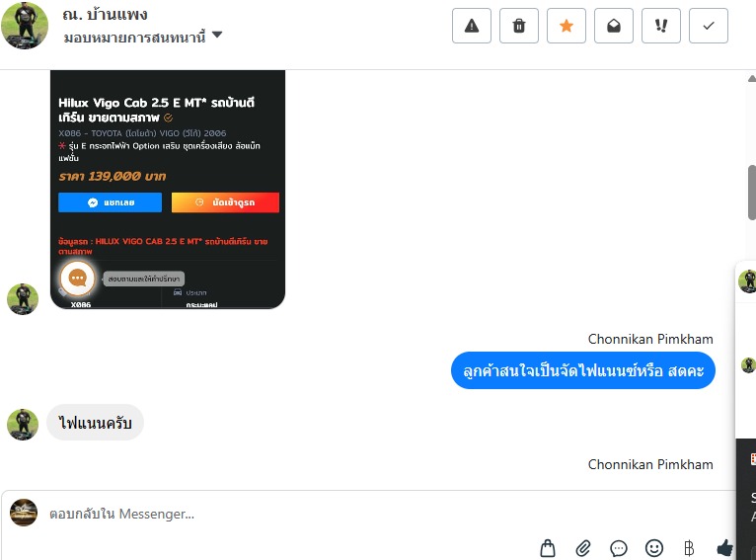
Task: Send a thumbs-up like
Action: [x=724, y=548]
